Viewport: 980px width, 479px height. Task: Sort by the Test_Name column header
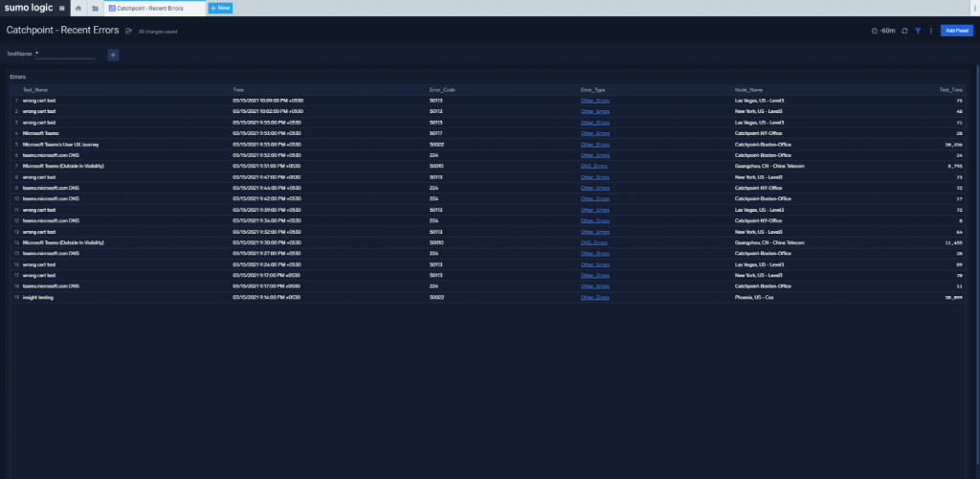35,90
